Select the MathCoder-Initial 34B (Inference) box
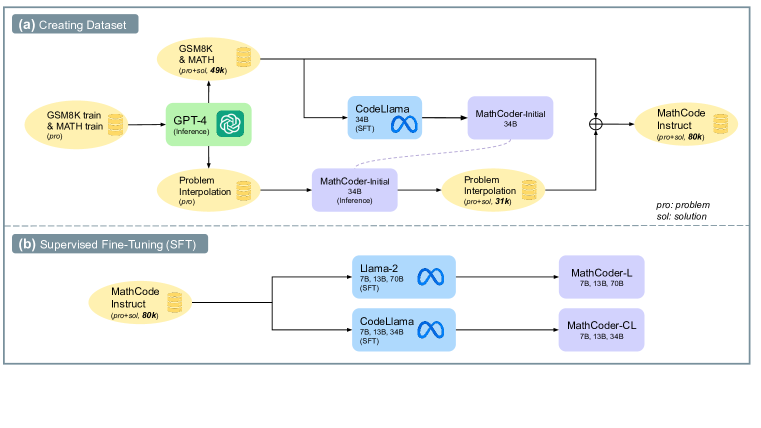This screenshot has height=428, width=761. (x=355, y=190)
